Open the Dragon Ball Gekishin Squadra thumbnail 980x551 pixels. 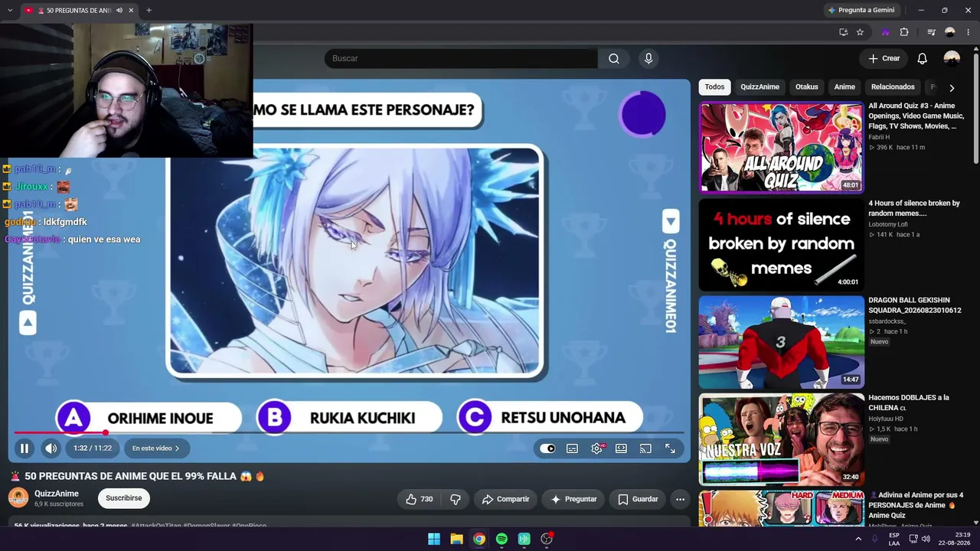tap(781, 341)
